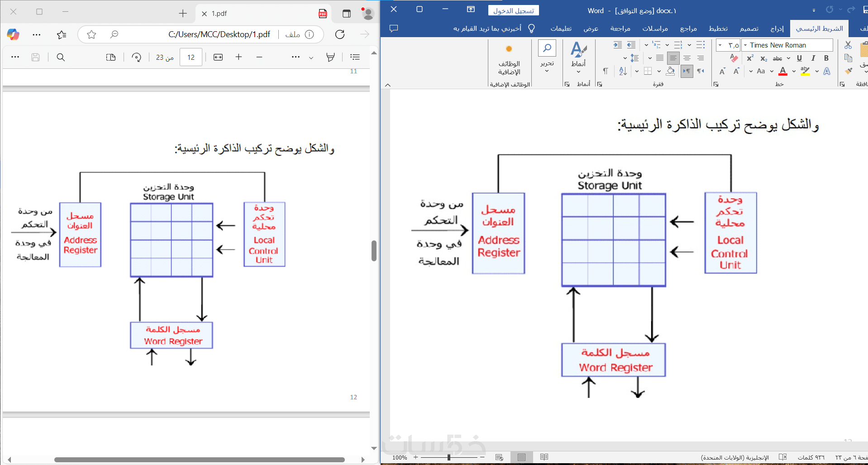Click the paragraph Shading paint bucket icon
Image resolution: width=868 pixels, height=465 pixels.
[670, 71]
